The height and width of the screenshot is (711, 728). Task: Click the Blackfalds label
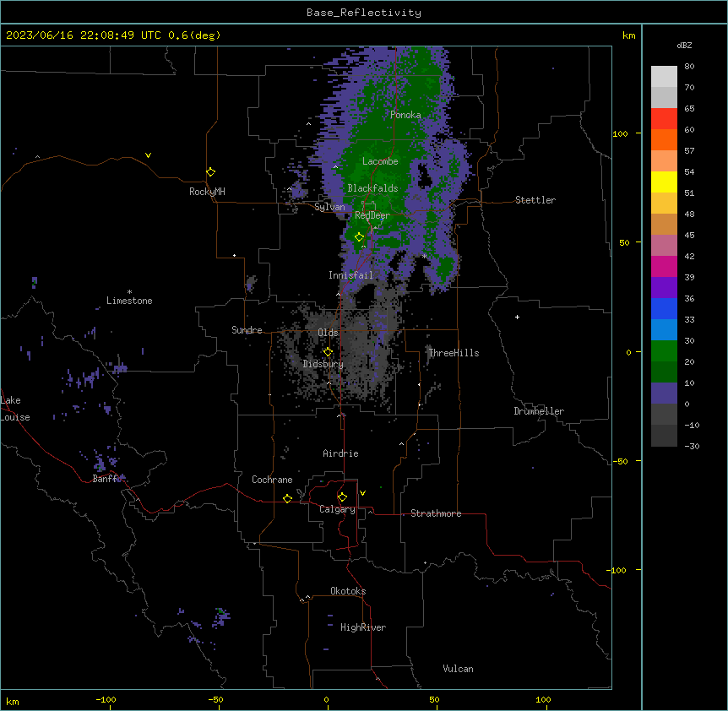(372, 188)
